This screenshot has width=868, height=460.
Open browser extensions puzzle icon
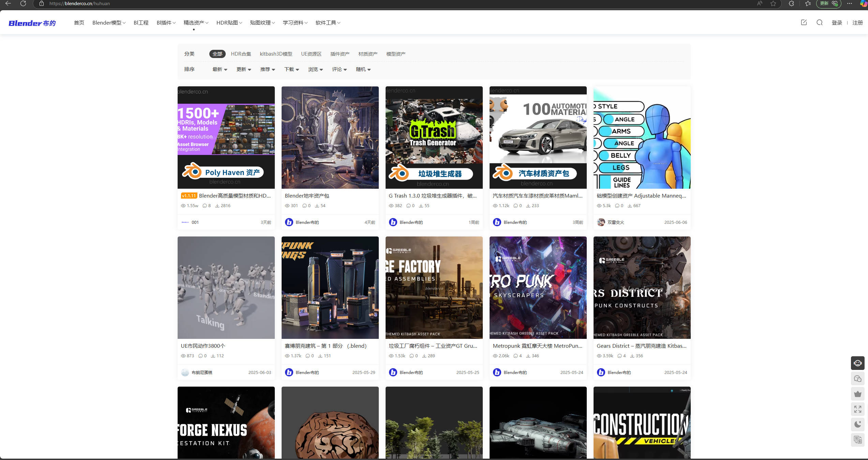pos(791,3)
